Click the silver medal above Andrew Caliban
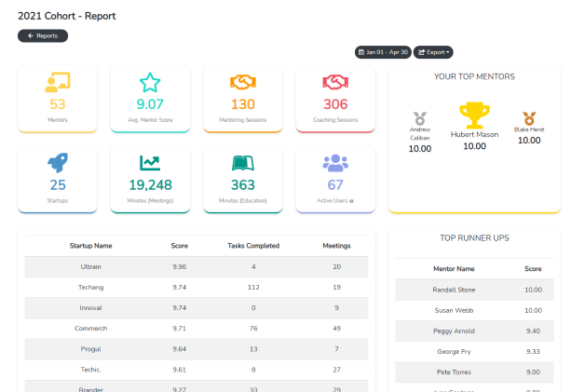 pos(420,118)
